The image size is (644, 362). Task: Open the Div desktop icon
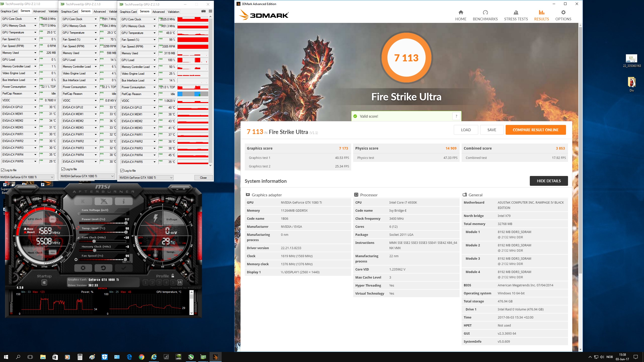[632, 84]
